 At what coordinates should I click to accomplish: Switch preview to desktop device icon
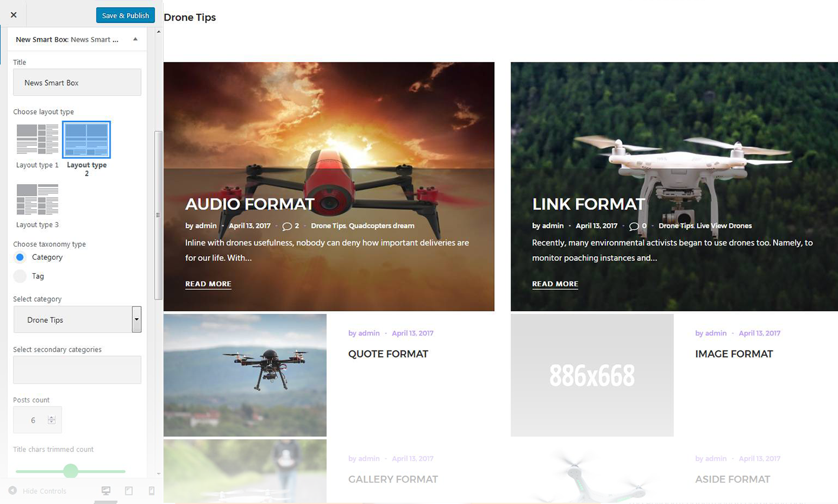(x=106, y=490)
